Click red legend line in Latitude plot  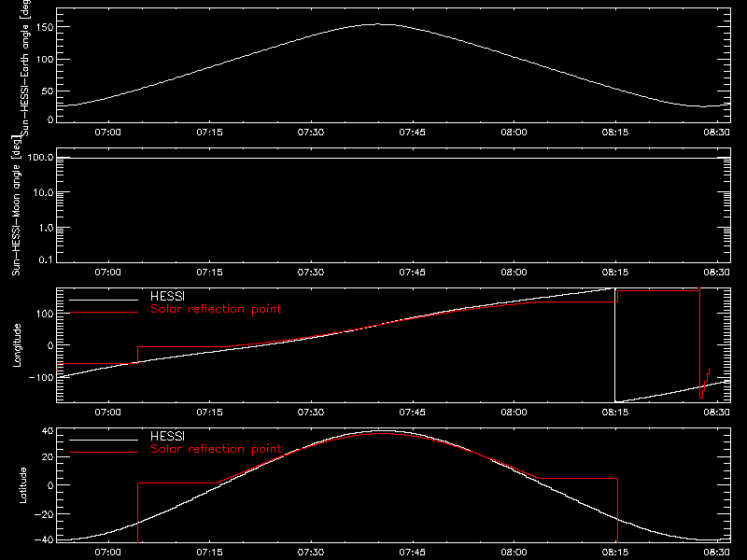(x=104, y=453)
